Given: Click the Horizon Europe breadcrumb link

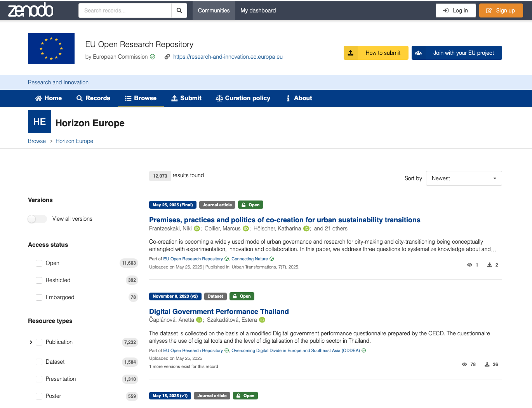Looking at the screenshot, I should (74, 141).
